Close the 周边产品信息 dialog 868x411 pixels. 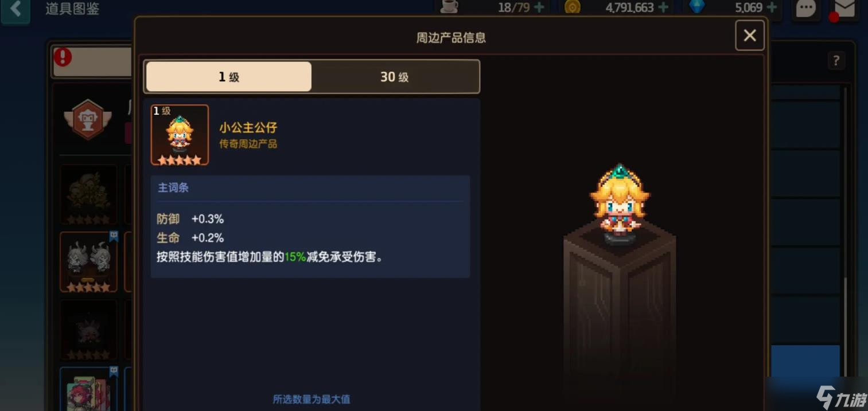tap(750, 36)
